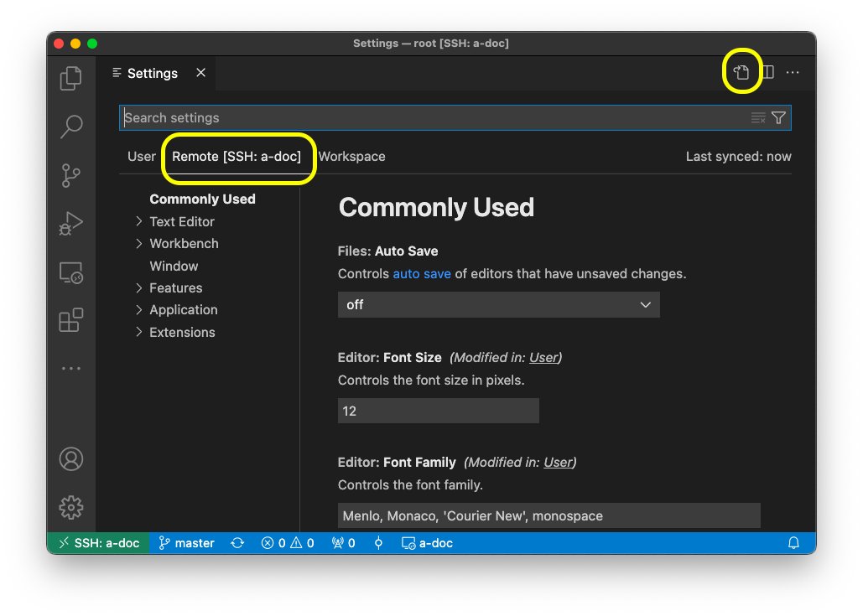Open the Extensions view
863x616 pixels.
[x=71, y=320]
